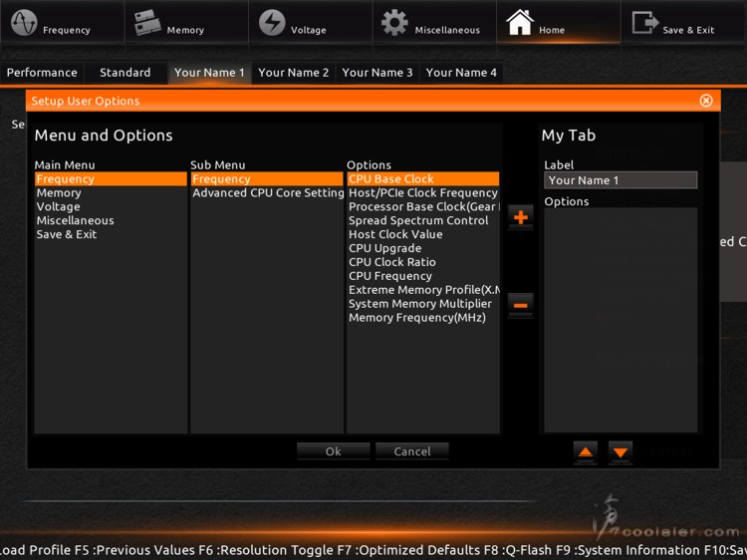
Task: Confirm with the Ok button
Action: pos(333,451)
